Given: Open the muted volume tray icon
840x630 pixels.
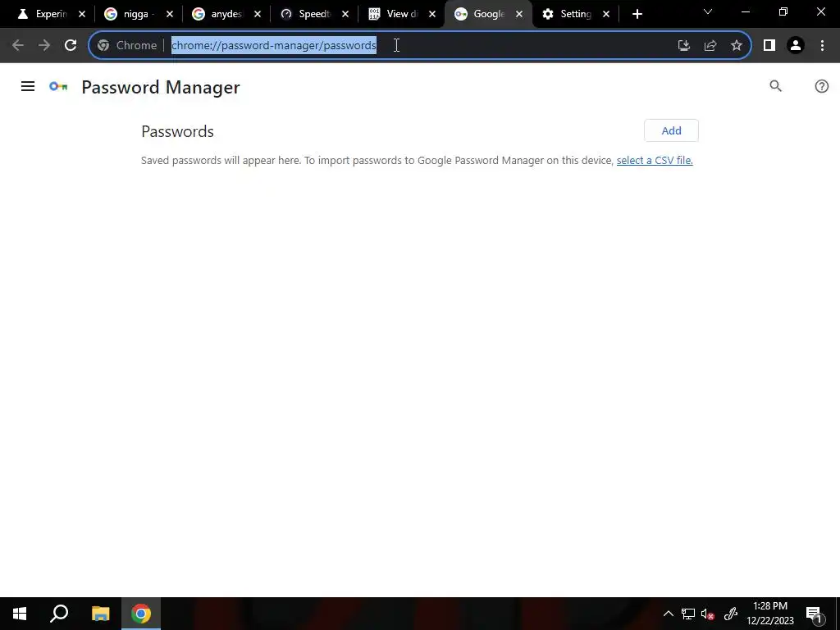Looking at the screenshot, I should [708, 614].
